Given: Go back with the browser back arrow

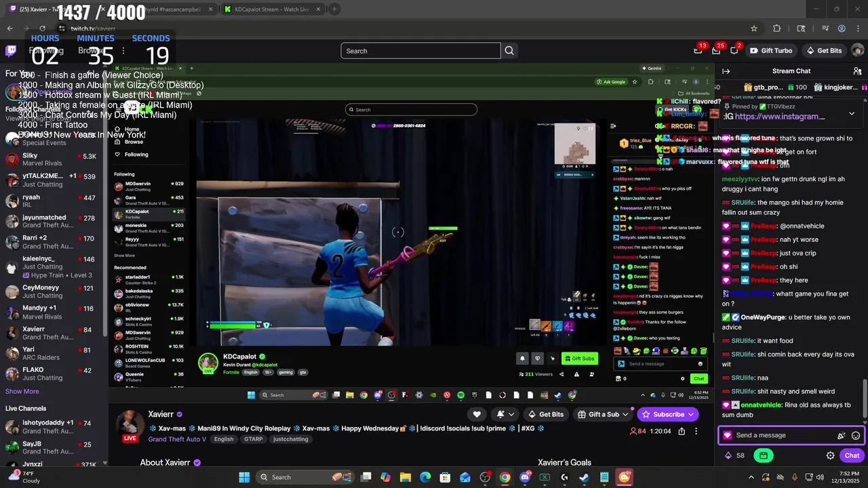Looking at the screenshot, I should coord(9,28).
